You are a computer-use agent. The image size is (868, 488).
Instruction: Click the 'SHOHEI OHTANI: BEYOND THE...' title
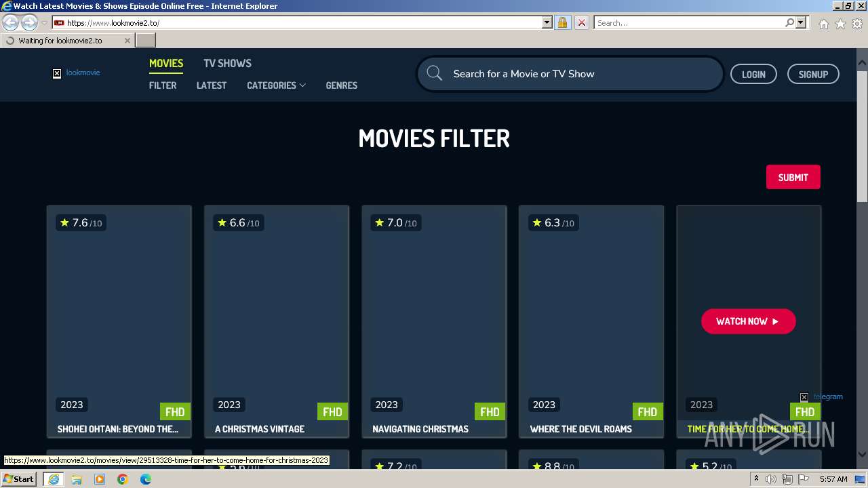coord(118,429)
